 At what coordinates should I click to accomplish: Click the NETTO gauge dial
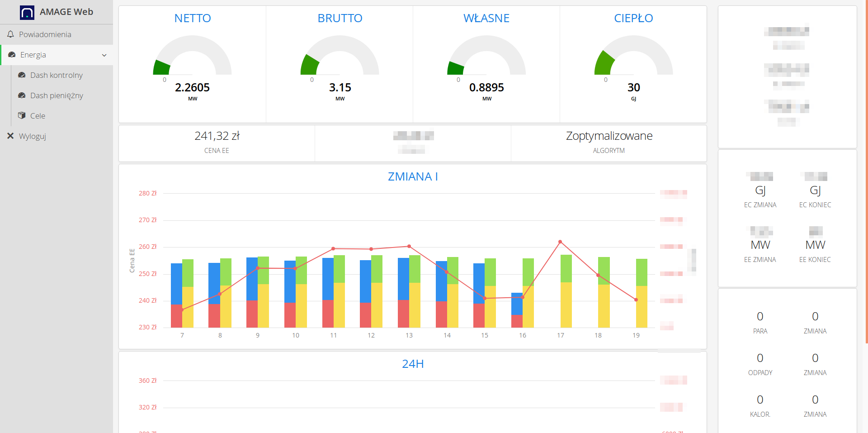[193, 57]
